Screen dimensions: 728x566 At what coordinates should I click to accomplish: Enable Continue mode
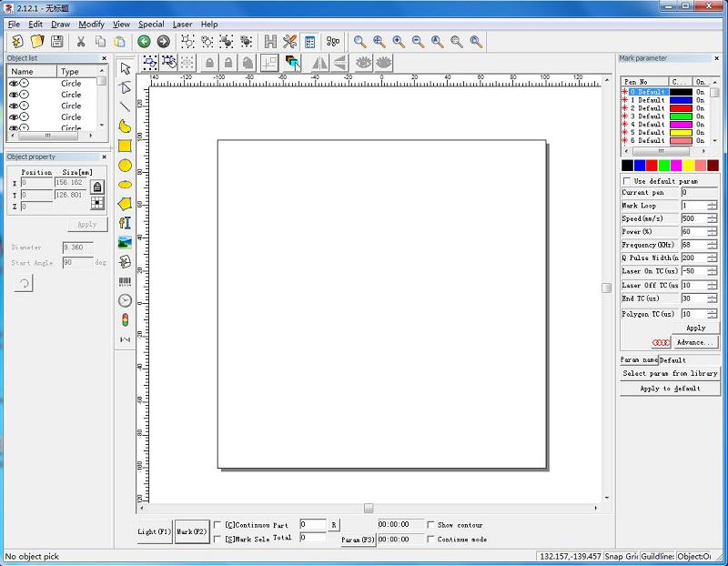point(430,539)
